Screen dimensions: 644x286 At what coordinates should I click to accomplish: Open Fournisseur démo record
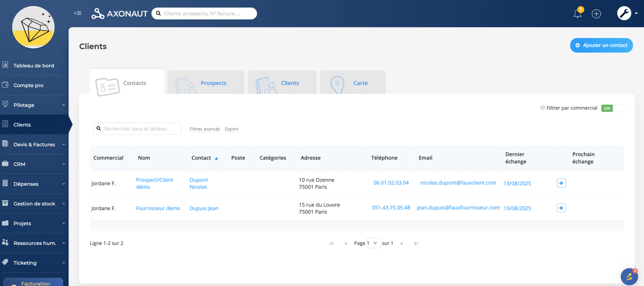[158, 208]
